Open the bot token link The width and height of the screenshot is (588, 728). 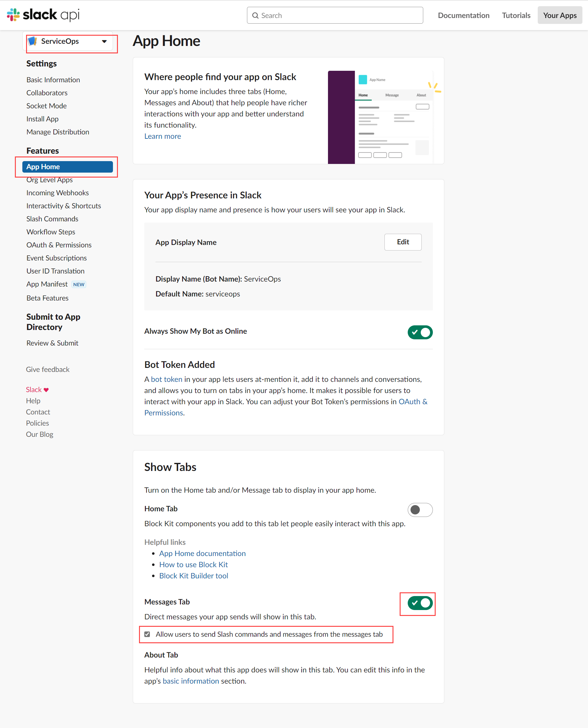coord(166,379)
